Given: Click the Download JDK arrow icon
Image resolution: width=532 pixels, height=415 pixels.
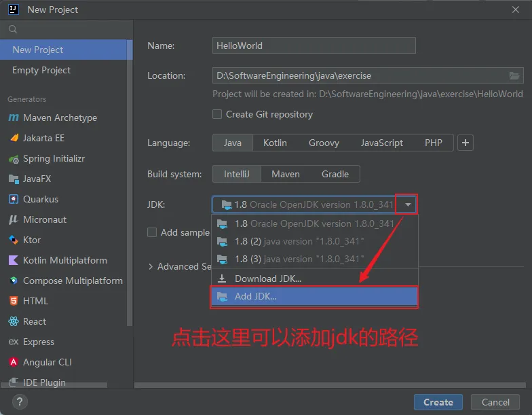Looking at the screenshot, I should pyautogui.click(x=222, y=278).
